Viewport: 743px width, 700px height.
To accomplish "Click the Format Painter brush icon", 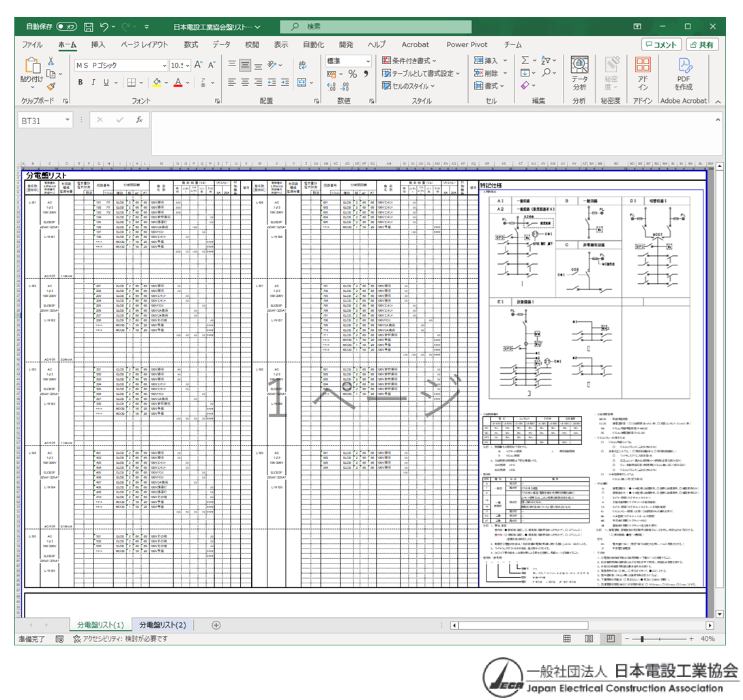I will tap(51, 86).
